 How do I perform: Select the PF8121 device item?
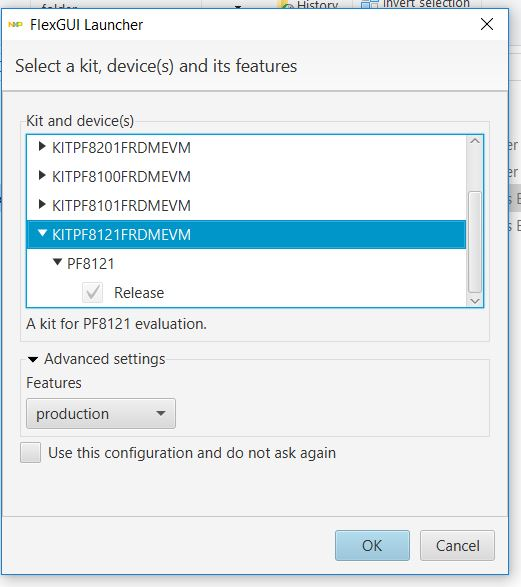[x=91, y=264]
